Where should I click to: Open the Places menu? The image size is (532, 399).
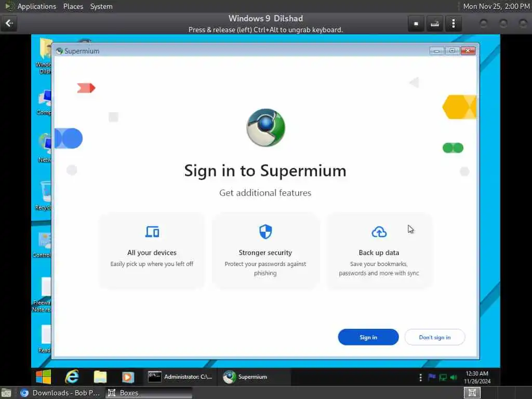(x=73, y=6)
